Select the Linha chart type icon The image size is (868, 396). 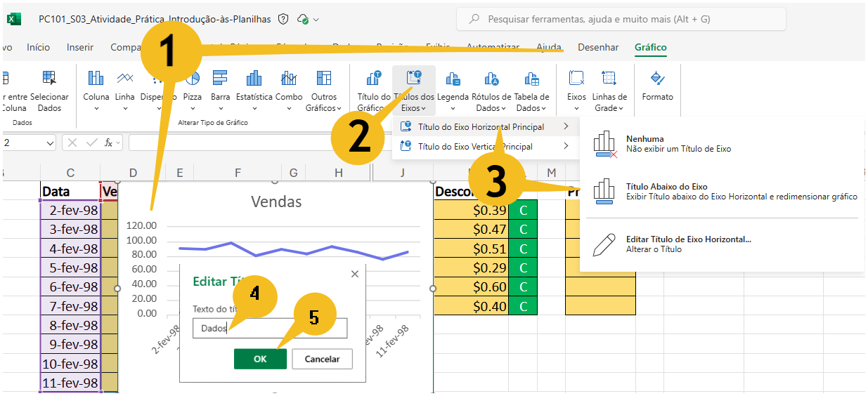[x=125, y=79]
